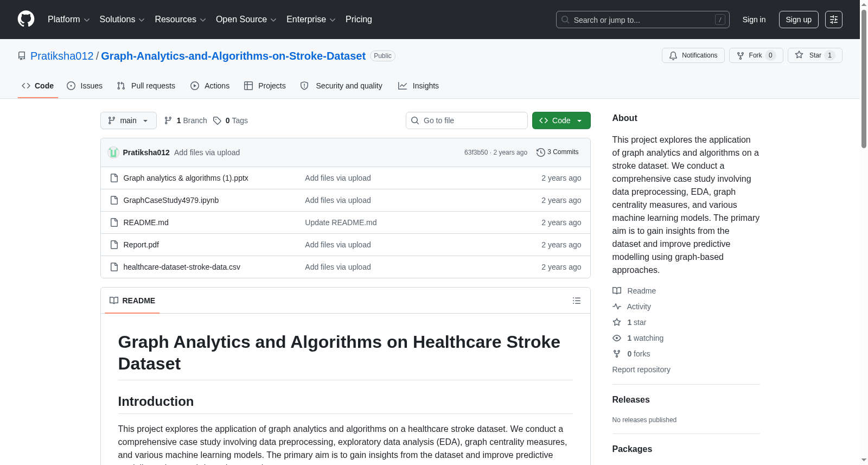The width and height of the screenshot is (868, 465).
Task: Click the eye icon beside 1 watching
Action: coord(617,338)
